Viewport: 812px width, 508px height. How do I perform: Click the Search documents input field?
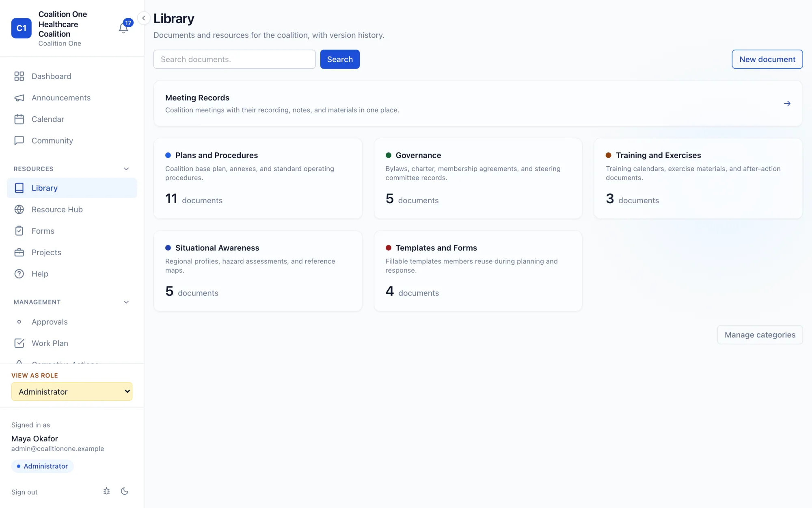[x=234, y=59]
